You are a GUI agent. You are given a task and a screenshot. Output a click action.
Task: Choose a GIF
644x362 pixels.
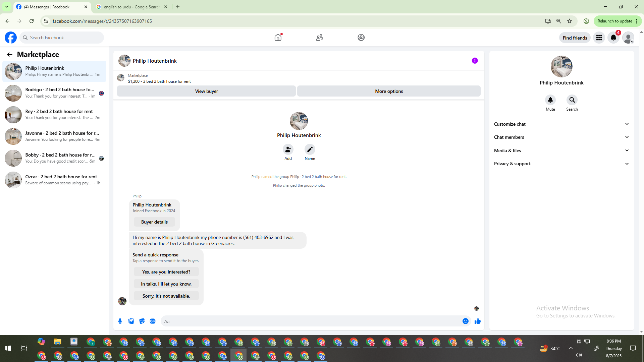153,321
